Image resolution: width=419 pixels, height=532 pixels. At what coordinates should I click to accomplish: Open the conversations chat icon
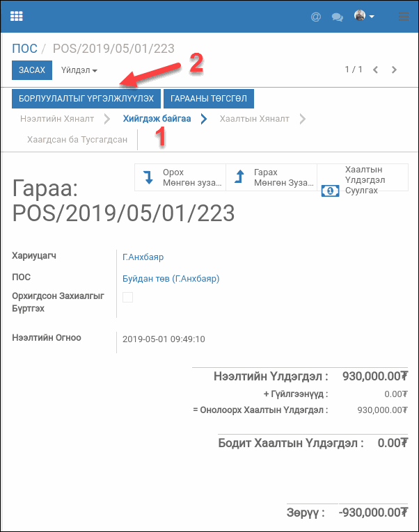coord(338,17)
